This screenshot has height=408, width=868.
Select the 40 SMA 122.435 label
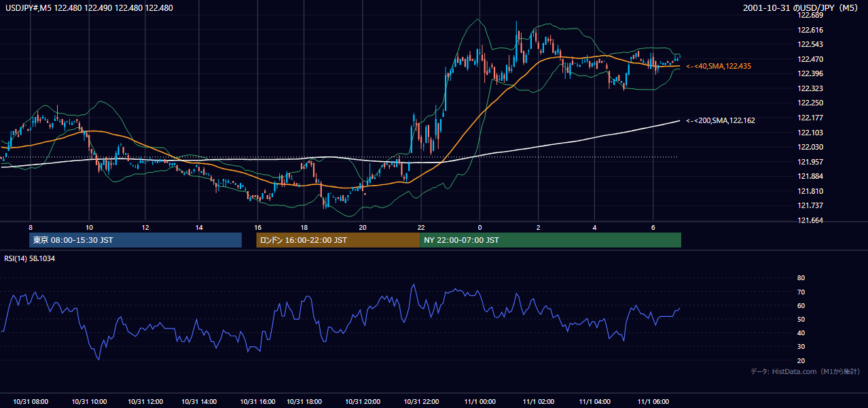tap(719, 66)
